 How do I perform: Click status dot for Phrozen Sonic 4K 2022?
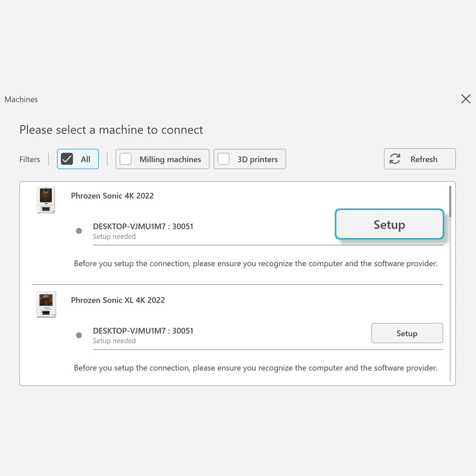pyautogui.click(x=79, y=231)
